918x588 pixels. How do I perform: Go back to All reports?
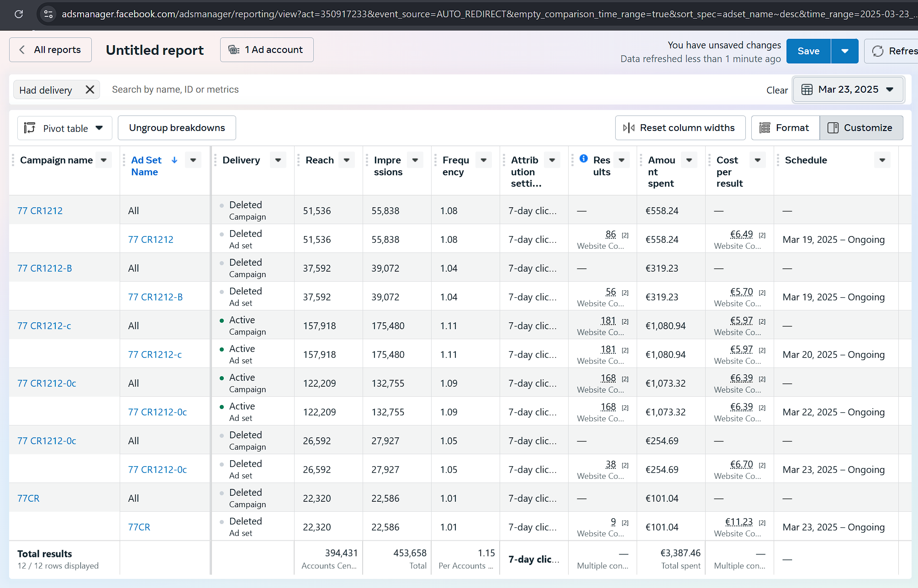pyautogui.click(x=50, y=50)
